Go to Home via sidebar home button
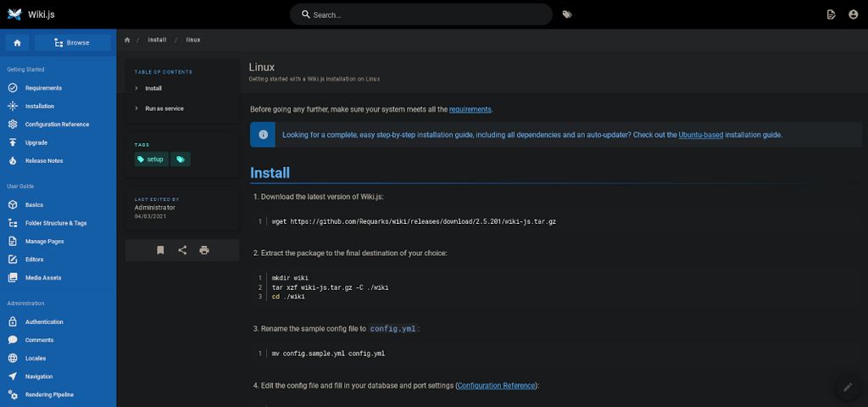The width and height of the screenshot is (868, 407). click(x=17, y=42)
